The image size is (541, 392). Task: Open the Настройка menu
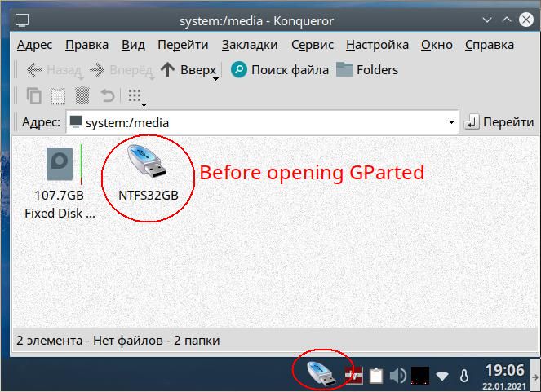[377, 45]
